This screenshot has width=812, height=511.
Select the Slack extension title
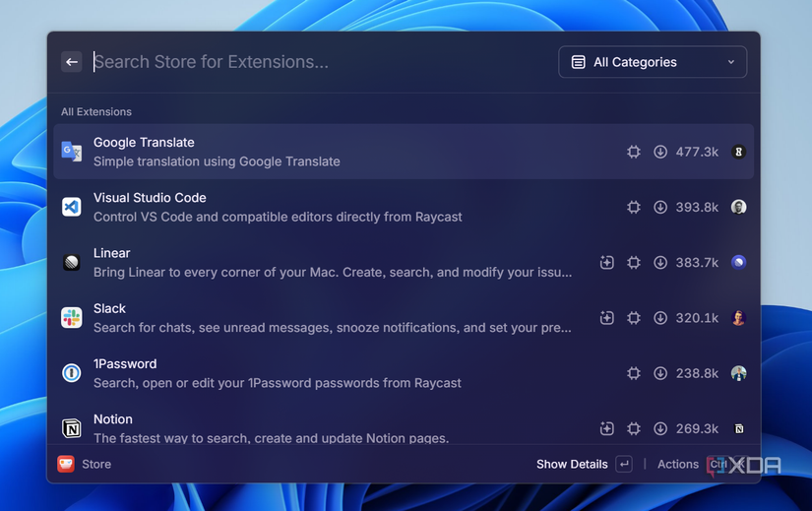(109, 308)
